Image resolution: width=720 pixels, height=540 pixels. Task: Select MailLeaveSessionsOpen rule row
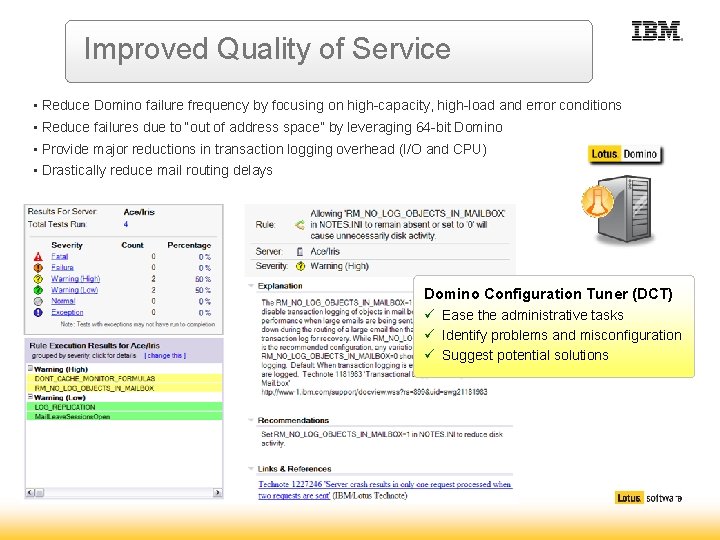pyautogui.click(x=124, y=416)
